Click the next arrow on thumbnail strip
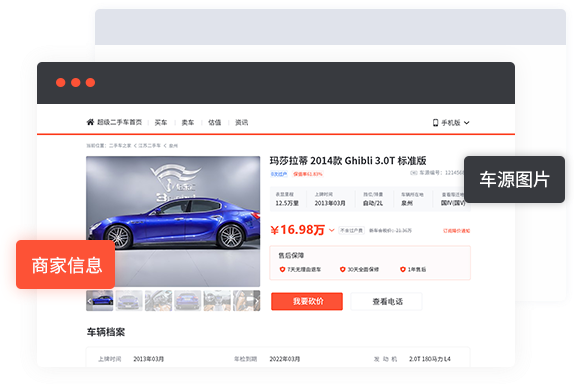Image resolution: width=575 pixels, height=388 pixels. tap(257, 301)
